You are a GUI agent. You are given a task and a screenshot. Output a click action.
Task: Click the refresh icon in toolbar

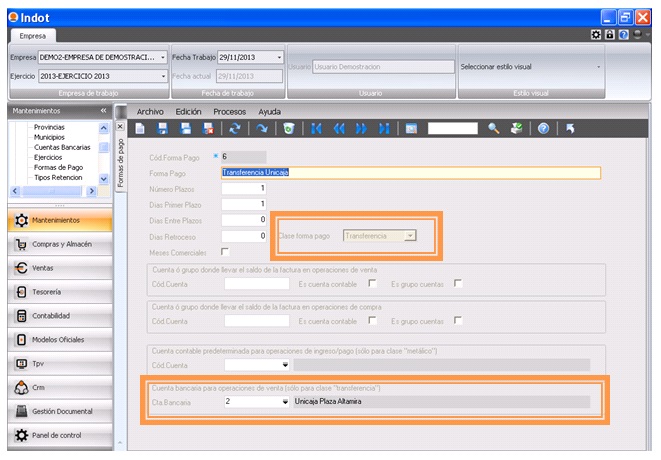coord(235,129)
